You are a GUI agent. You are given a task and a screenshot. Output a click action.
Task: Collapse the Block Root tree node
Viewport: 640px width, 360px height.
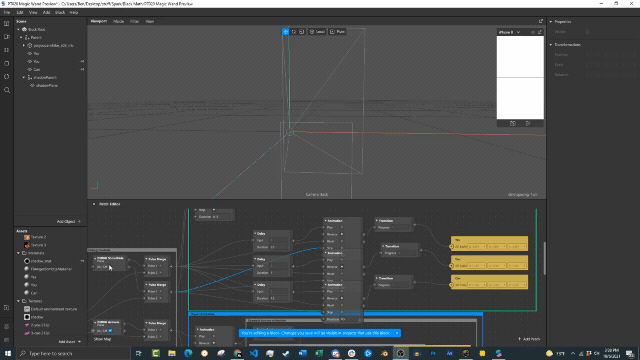tap(18, 29)
